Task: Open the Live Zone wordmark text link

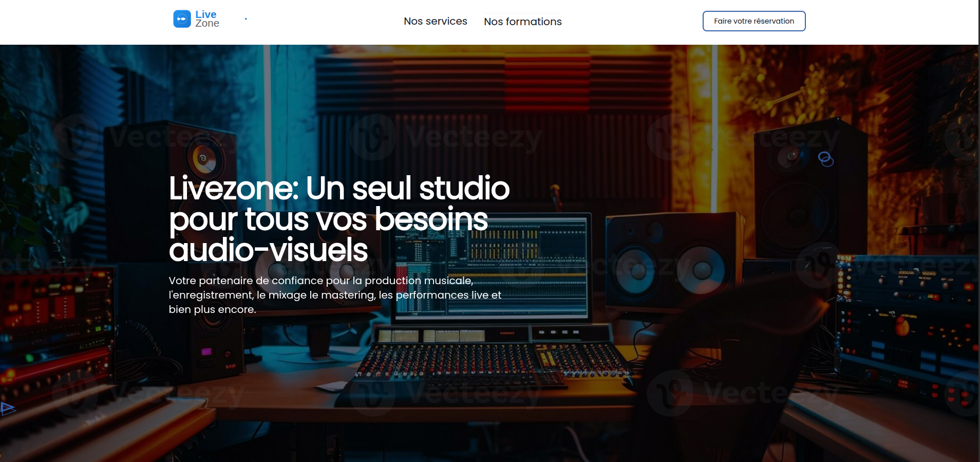Action: [207, 19]
